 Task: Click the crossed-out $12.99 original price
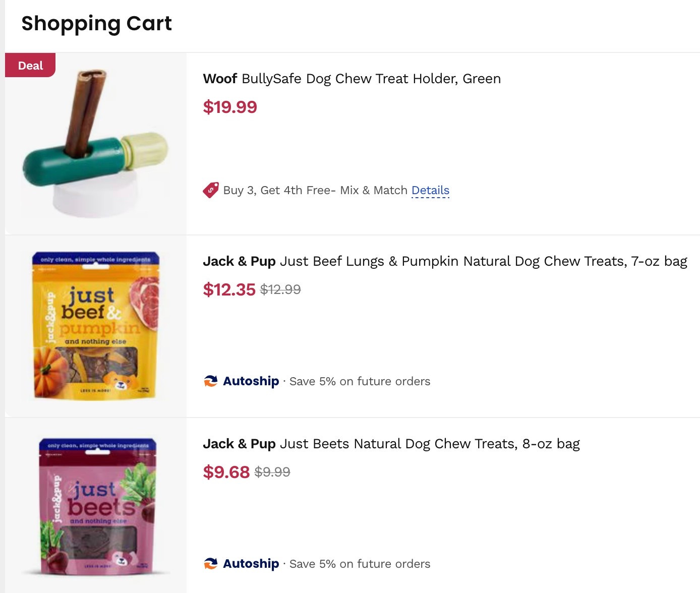pyautogui.click(x=280, y=290)
